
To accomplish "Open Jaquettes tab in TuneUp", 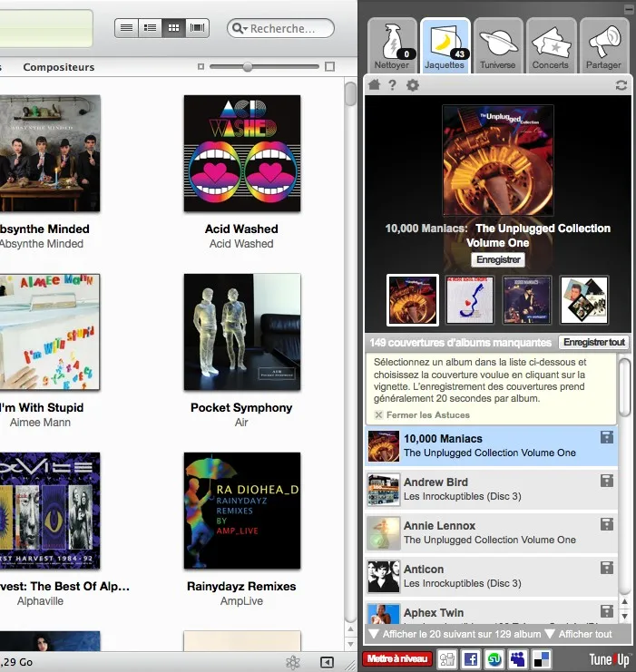I will point(445,45).
